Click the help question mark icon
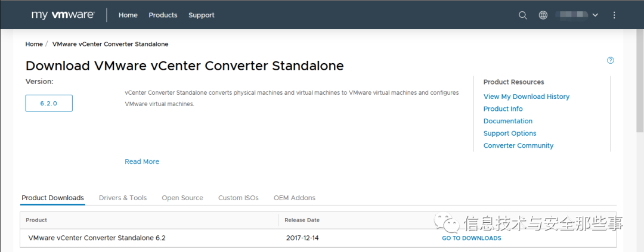Screen dimensions: 644x252 click(611, 60)
